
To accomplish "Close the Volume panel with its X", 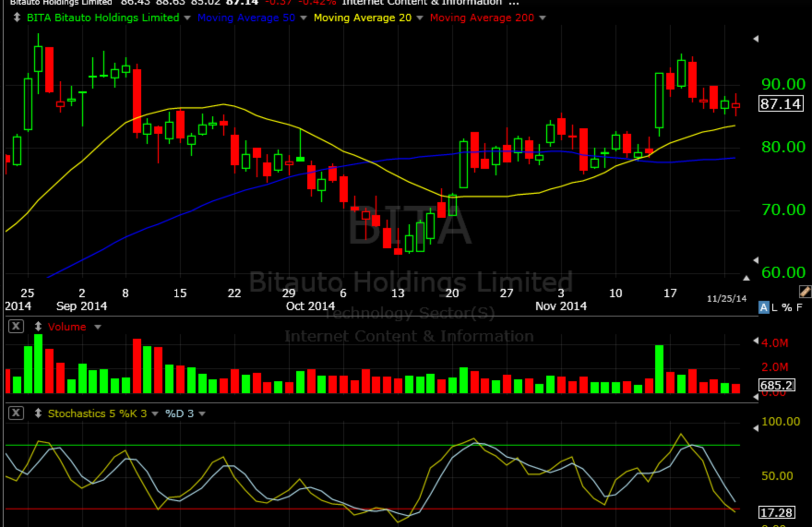I will [16, 326].
